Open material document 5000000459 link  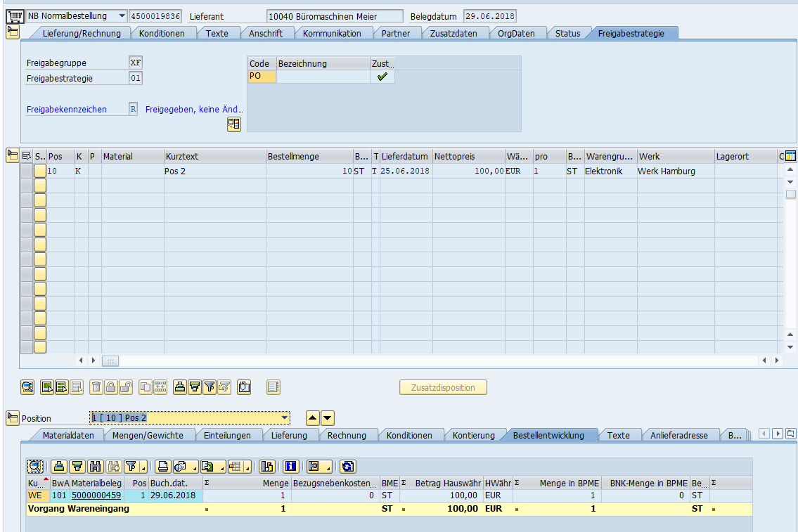click(96, 495)
